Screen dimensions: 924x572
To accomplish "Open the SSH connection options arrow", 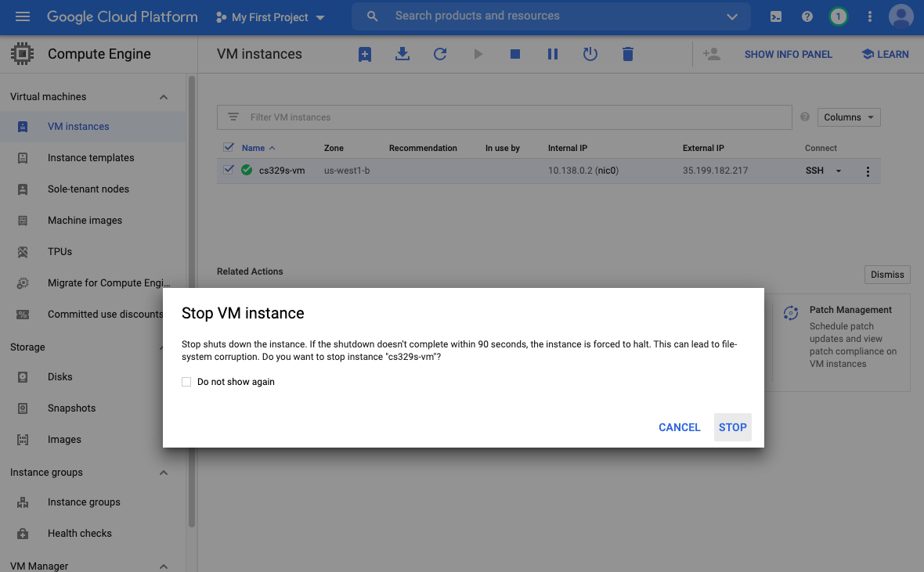I will click(838, 171).
